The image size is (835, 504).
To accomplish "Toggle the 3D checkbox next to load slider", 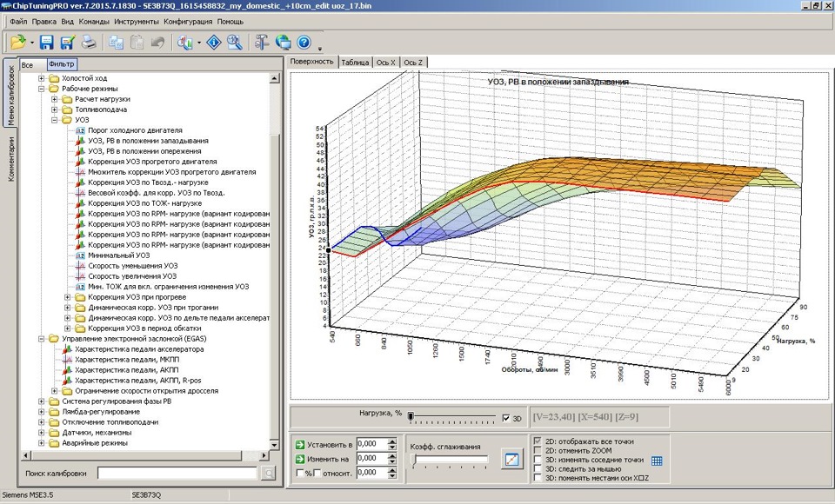I will (x=506, y=418).
